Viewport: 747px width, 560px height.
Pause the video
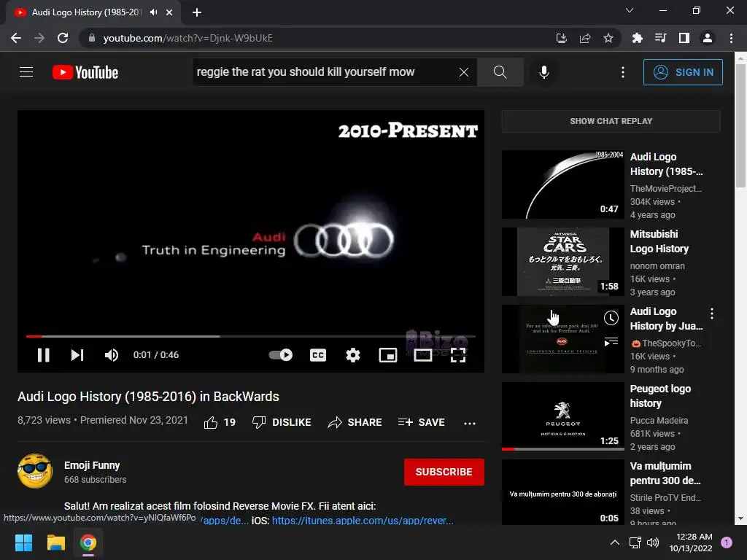pyautogui.click(x=43, y=355)
